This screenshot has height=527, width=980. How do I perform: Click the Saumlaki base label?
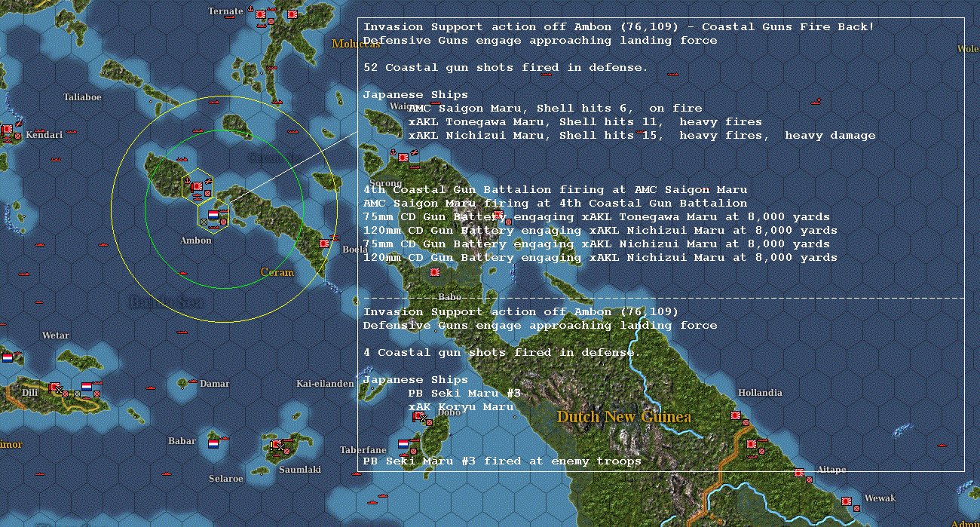point(300,470)
